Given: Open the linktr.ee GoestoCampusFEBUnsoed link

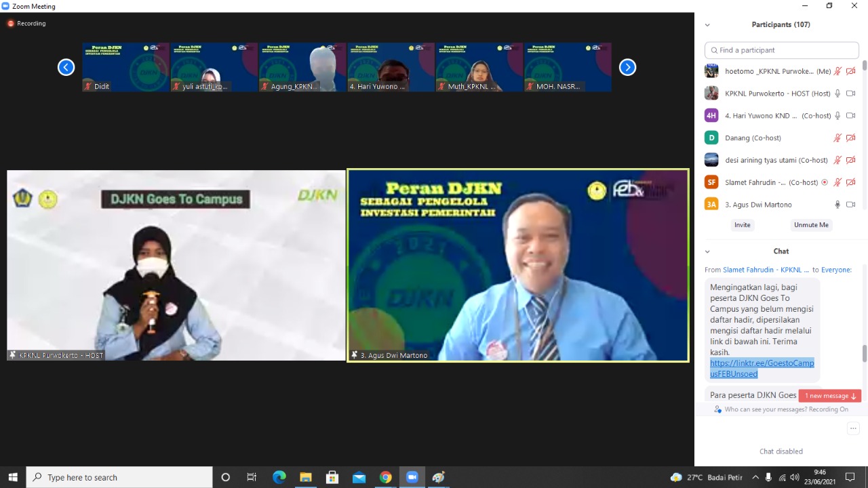Looking at the screenshot, I should [x=762, y=369].
